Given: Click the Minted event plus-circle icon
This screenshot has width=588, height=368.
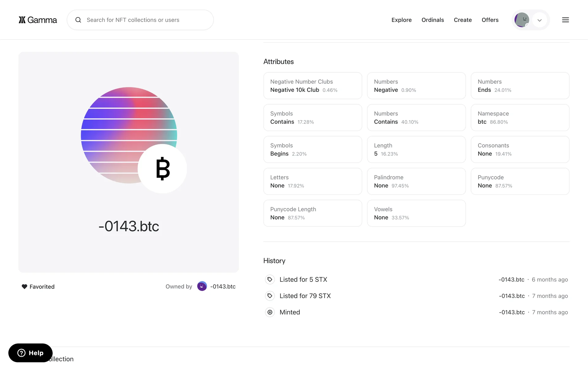Looking at the screenshot, I should point(270,312).
